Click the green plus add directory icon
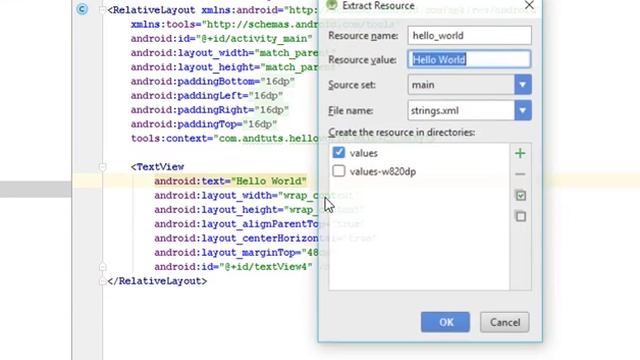The image size is (640, 360). point(520,153)
